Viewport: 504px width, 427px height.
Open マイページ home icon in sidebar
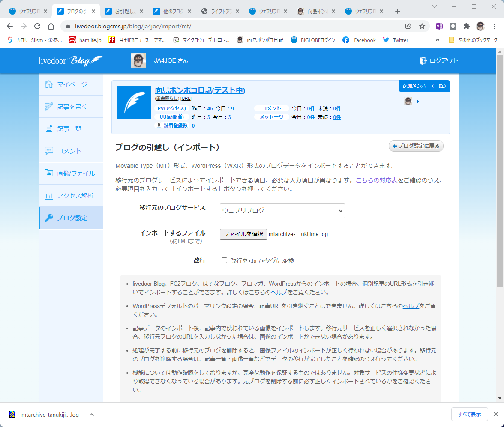(48, 84)
